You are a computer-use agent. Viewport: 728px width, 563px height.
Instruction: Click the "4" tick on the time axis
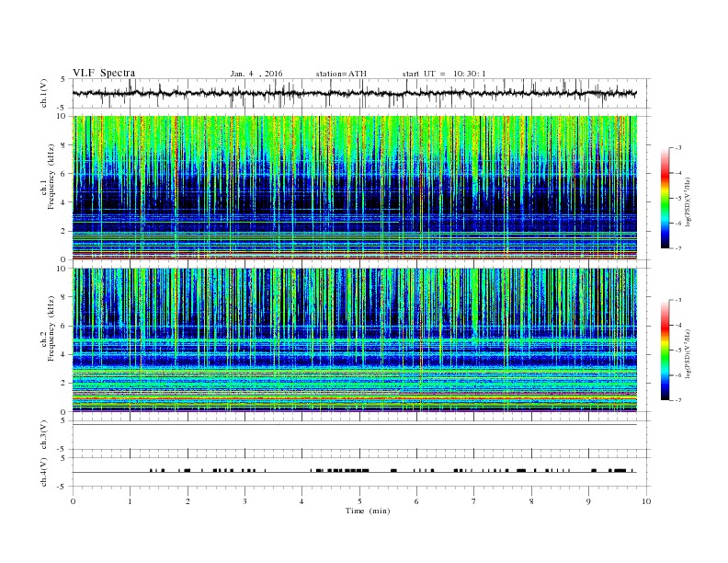coord(302,501)
